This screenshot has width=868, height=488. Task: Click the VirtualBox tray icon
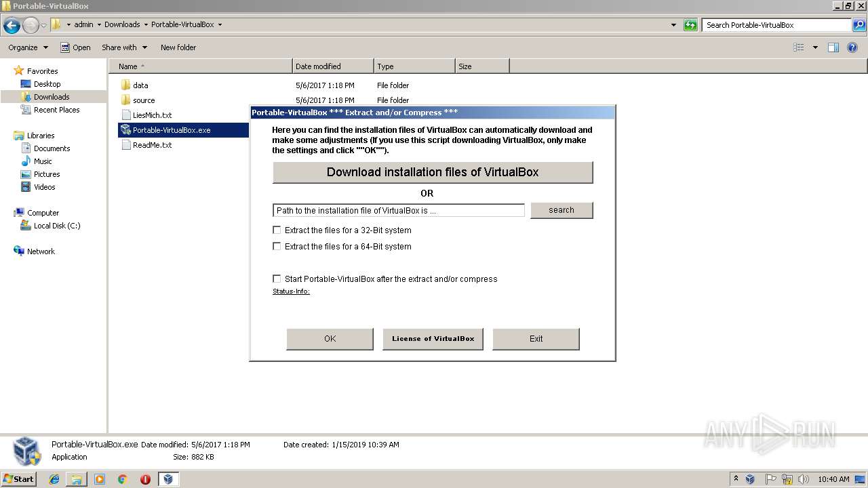(750, 479)
